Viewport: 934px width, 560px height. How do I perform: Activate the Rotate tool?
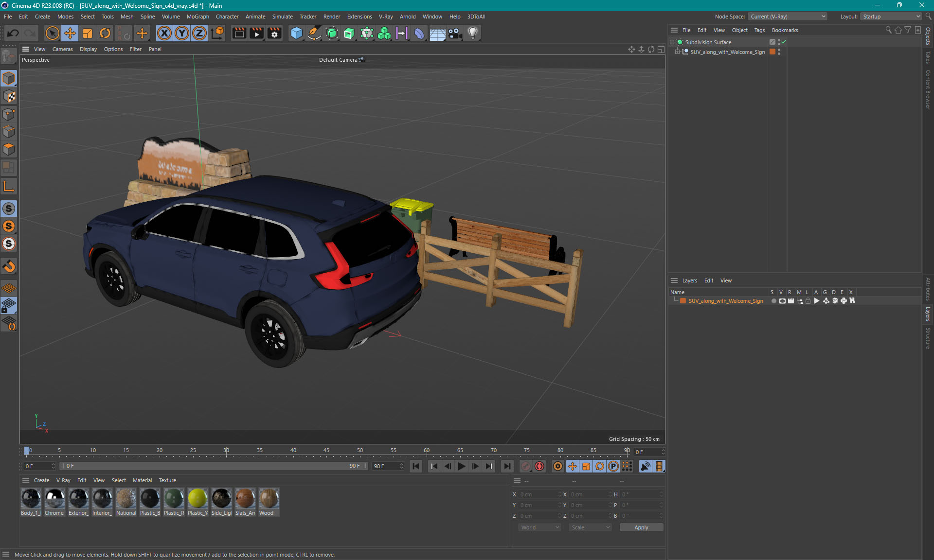(x=105, y=33)
